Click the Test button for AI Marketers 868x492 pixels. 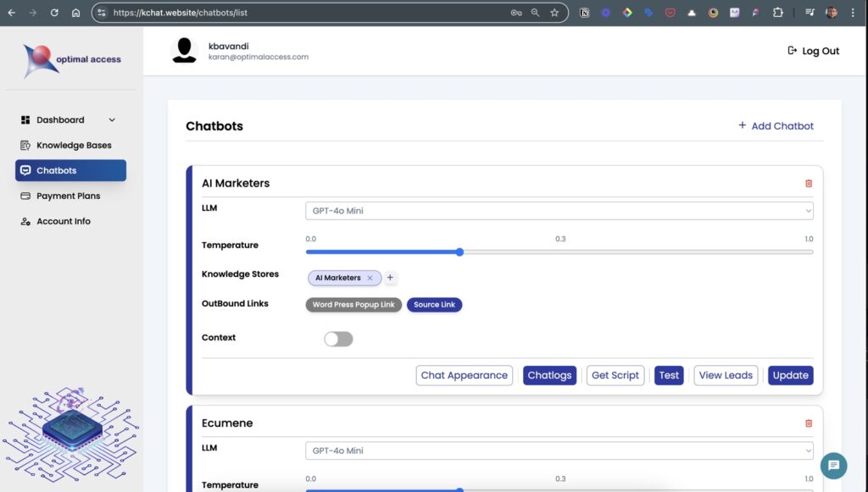point(669,375)
